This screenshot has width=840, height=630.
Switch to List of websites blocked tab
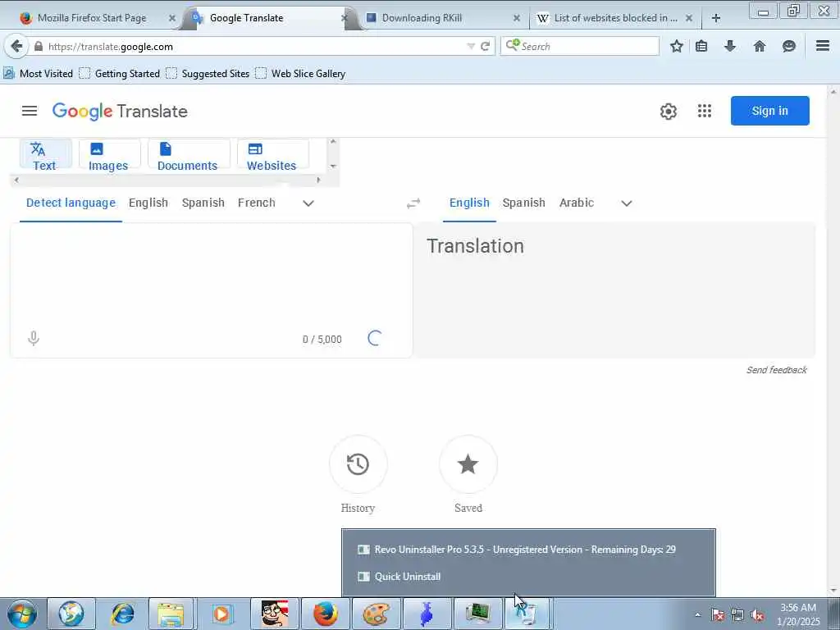pyautogui.click(x=615, y=18)
